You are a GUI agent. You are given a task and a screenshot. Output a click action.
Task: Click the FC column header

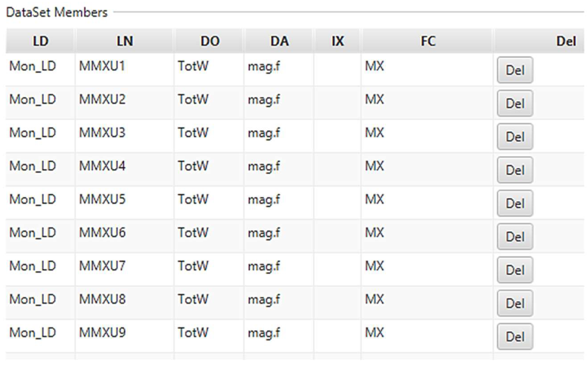tap(428, 41)
